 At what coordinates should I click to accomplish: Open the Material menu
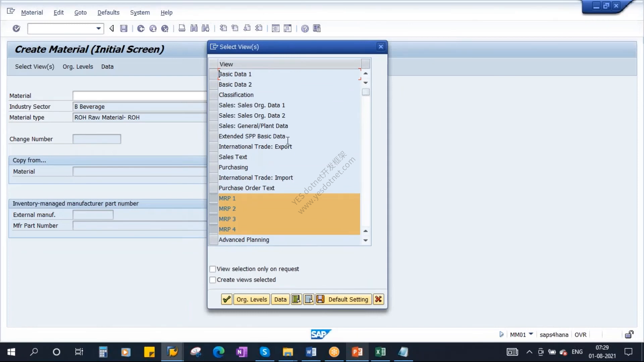(32, 12)
